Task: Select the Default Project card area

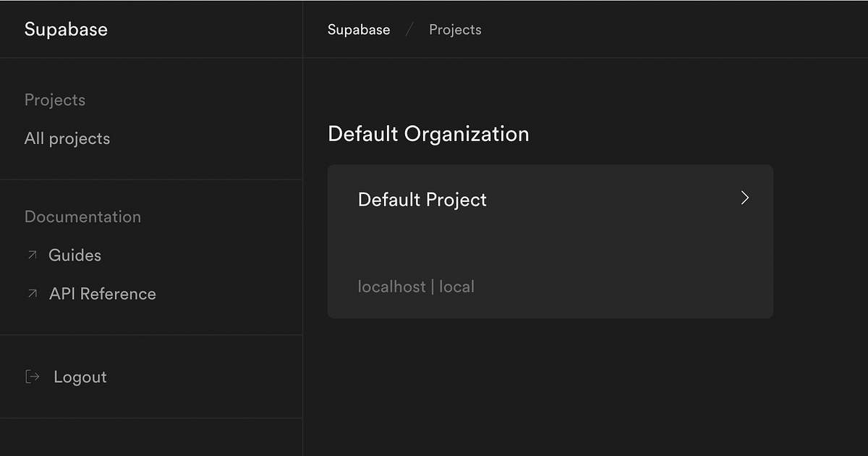Action: pyautogui.click(x=550, y=241)
